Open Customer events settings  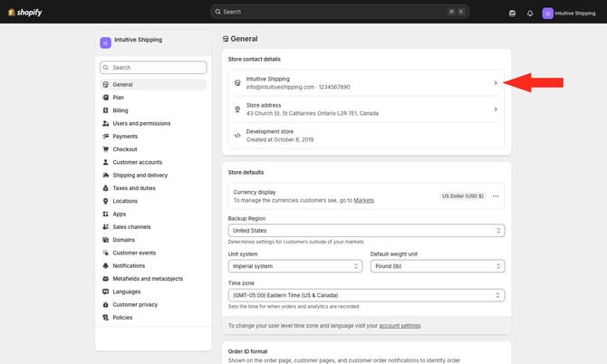click(153, 253)
